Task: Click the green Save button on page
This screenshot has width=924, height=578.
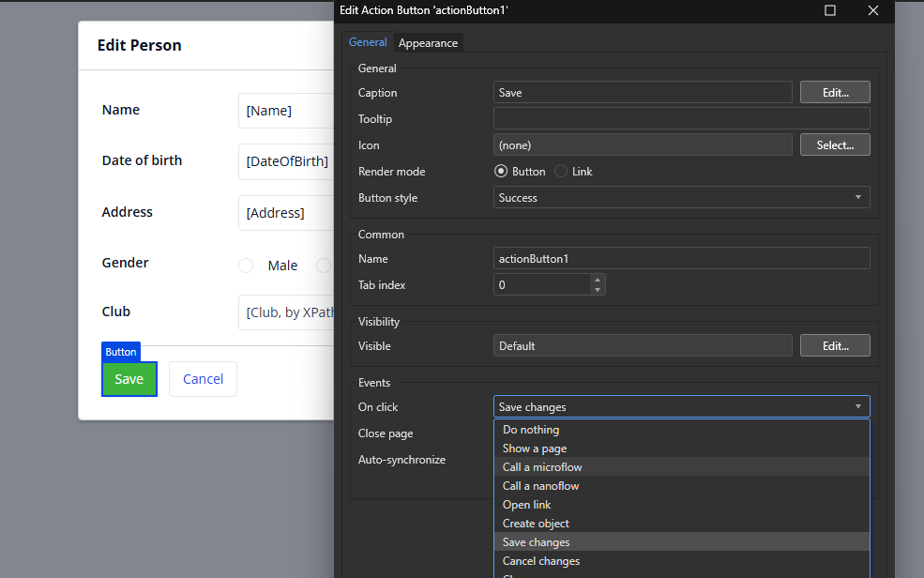Action: click(x=129, y=379)
